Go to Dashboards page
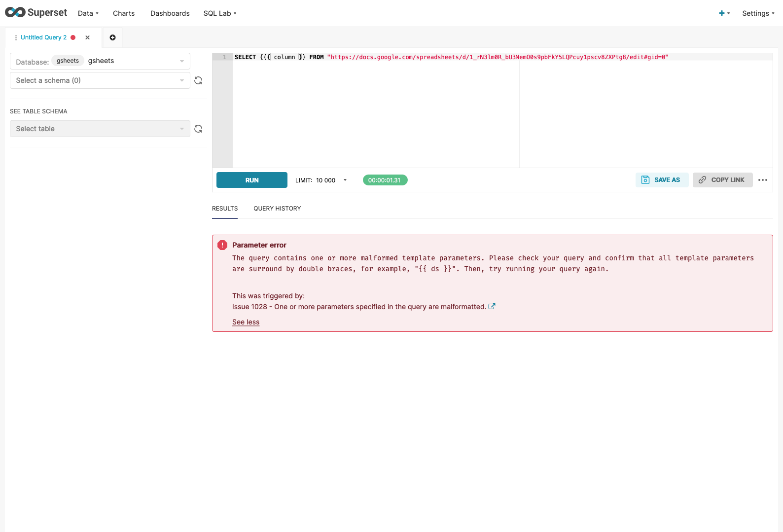The width and height of the screenshot is (783, 532). tap(170, 13)
